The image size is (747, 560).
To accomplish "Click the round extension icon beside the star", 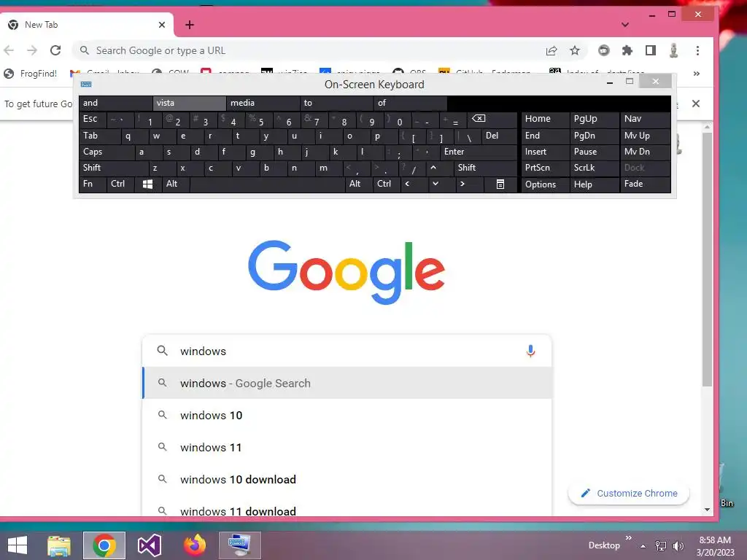I will click(603, 50).
